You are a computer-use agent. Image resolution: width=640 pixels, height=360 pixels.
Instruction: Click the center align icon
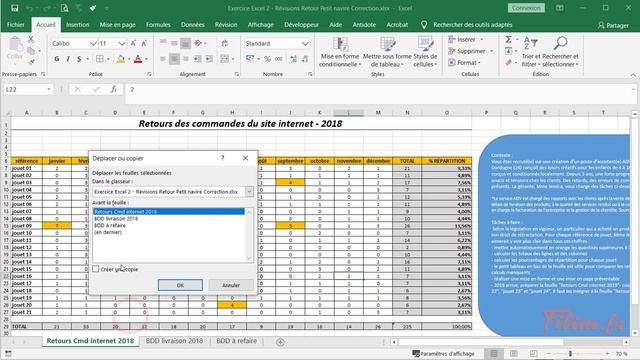point(174,59)
